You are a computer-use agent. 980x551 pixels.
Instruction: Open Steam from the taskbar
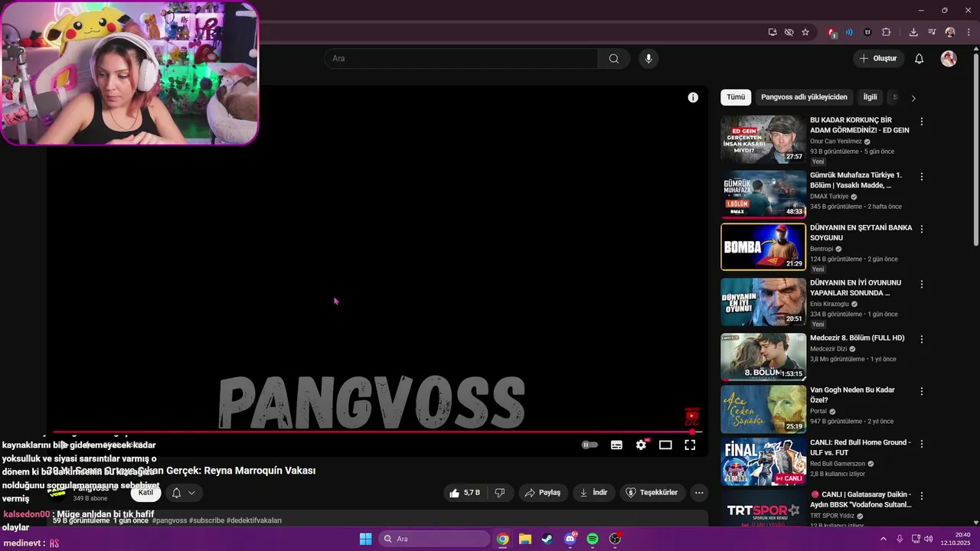point(547,539)
